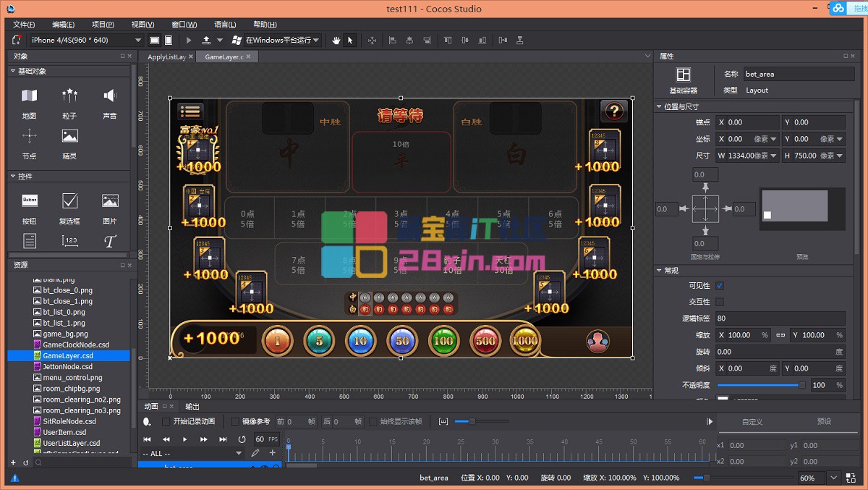868x490 pixels.
Task: Adjust the 不透明度 opacity slider
Action: [x=761, y=385]
